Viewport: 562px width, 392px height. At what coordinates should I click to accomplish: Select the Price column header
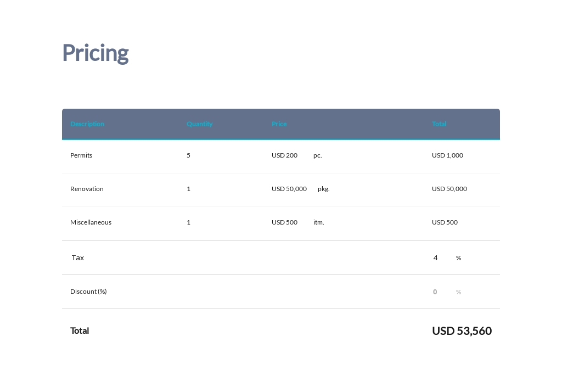[279, 124]
